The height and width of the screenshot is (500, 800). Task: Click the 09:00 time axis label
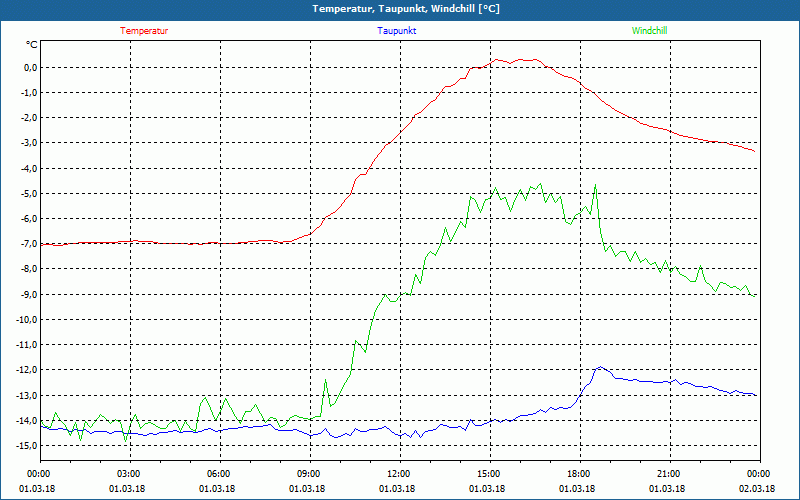[x=310, y=474]
